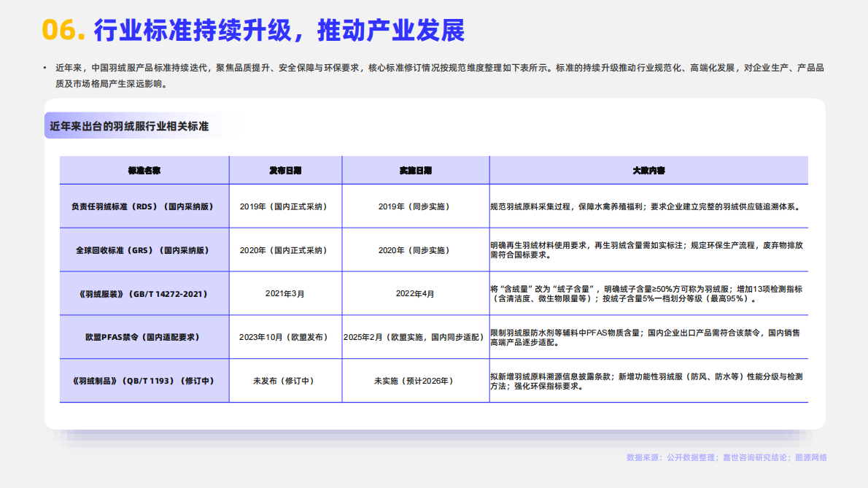
Task: Click the '实施日期' column header
Action: (x=416, y=171)
